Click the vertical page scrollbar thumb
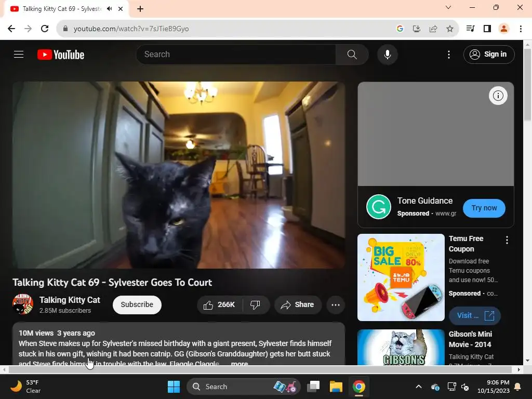This screenshot has height=399, width=532. tap(527, 85)
